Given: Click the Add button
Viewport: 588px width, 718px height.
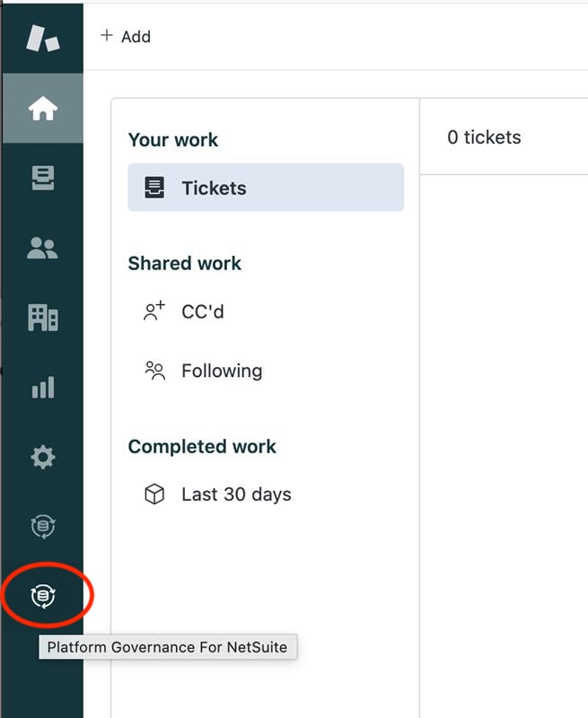Looking at the screenshot, I should pyautogui.click(x=127, y=37).
